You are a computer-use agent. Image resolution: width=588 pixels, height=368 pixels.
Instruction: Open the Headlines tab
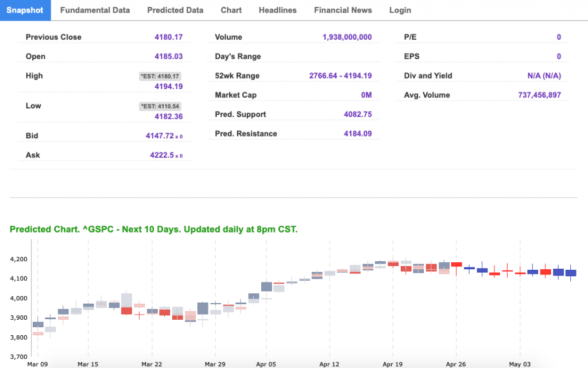[x=277, y=10]
